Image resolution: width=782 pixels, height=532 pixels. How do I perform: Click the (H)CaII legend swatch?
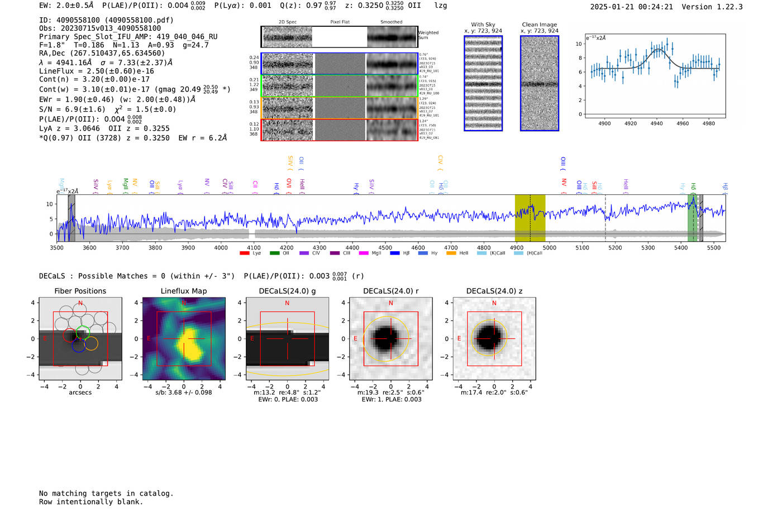[518, 253]
